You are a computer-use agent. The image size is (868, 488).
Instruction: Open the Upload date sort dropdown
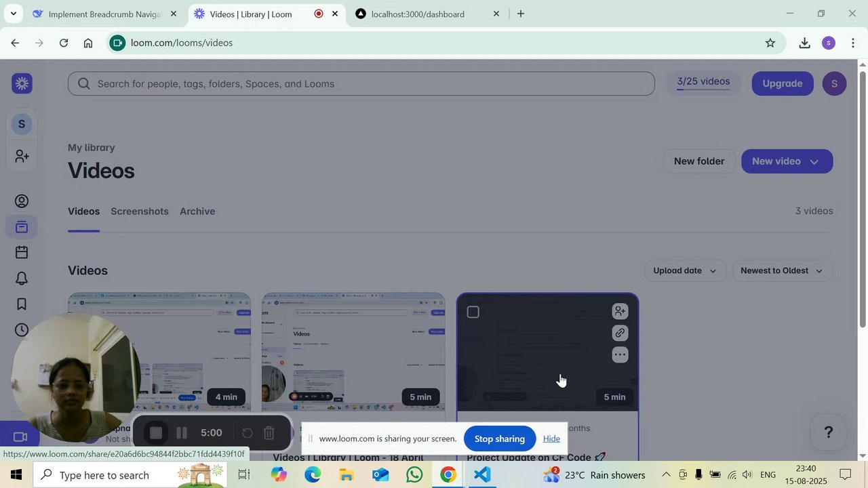coord(685,270)
